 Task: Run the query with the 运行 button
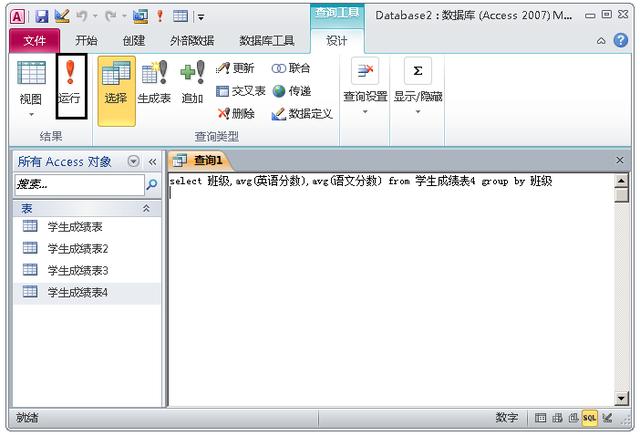(71, 86)
